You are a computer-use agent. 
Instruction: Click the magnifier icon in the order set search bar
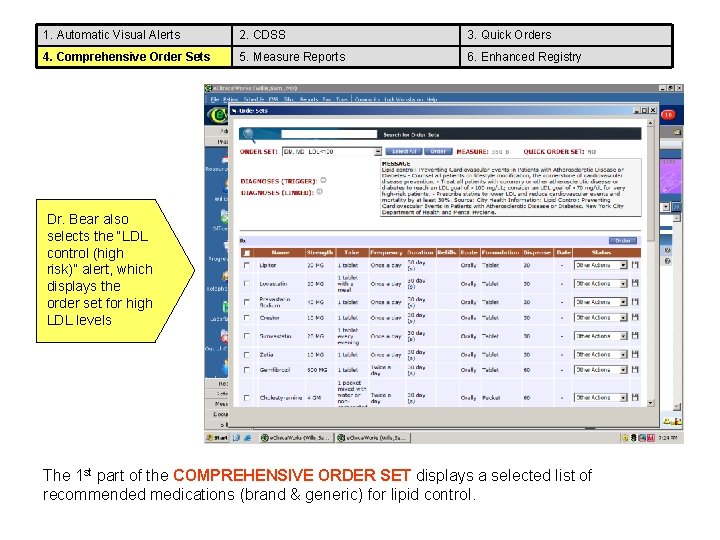(x=249, y=134)
